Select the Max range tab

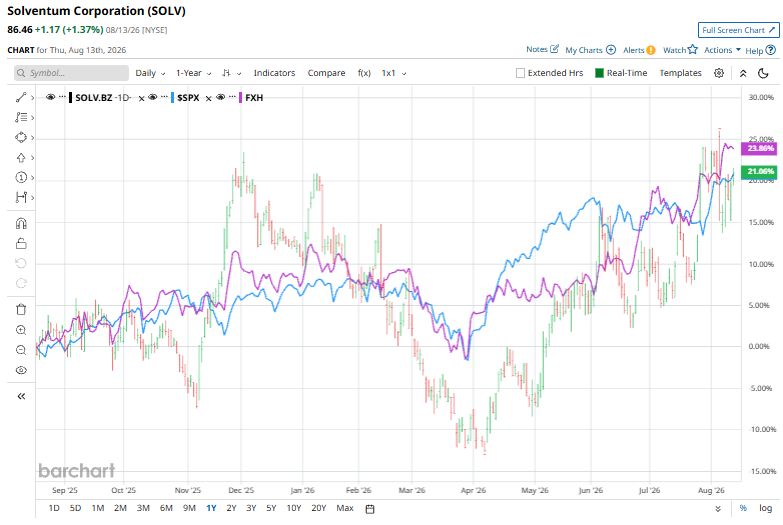click(x=345, y=508)
